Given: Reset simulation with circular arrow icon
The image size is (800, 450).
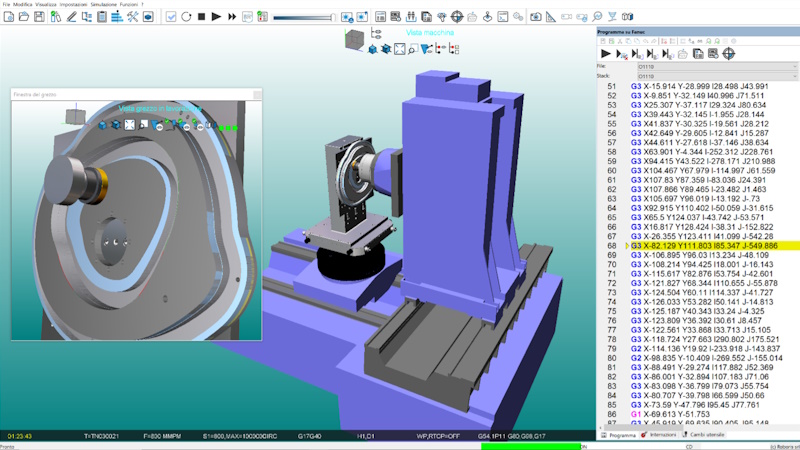Looking at the screenshot, I should [186, 17].
